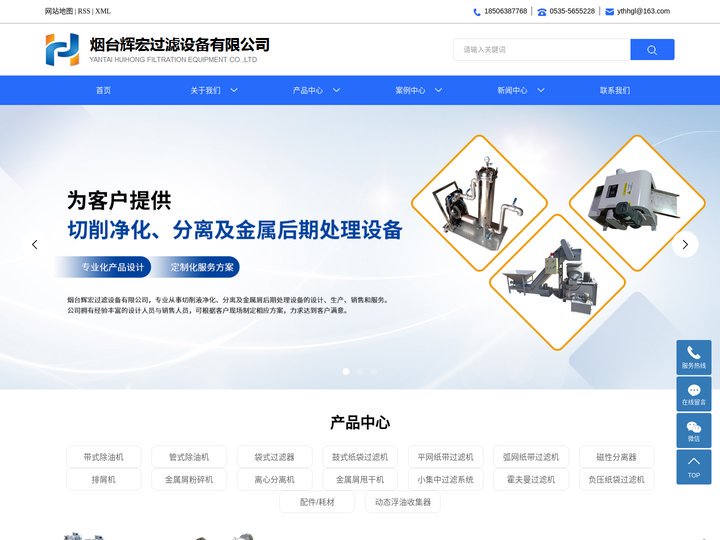The height and width of the screenshot is (540, 720).
Task: Click the ythhgl@163.com email address
Action: click(x=643, y=11)
